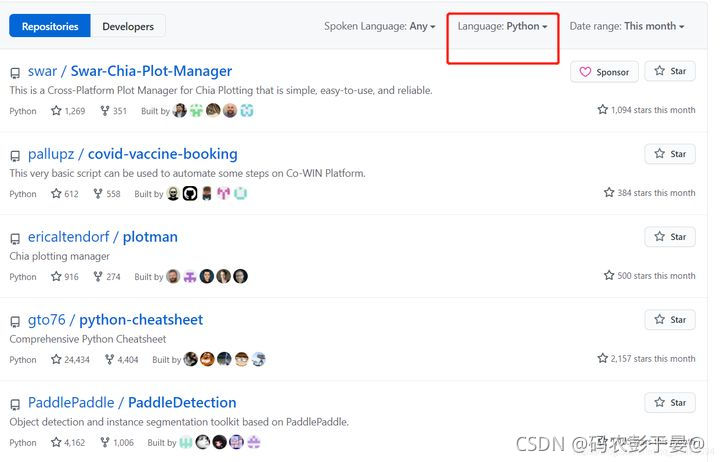The image size is (720, 462).
Task: Switch to the Developers tab
Action: click(128, 26)
